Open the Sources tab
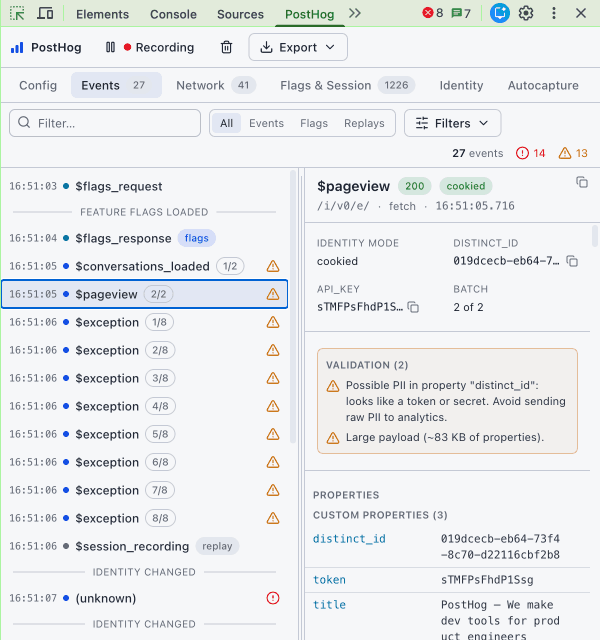This screenshot has width=600, height=640. [x=240, y=14]
